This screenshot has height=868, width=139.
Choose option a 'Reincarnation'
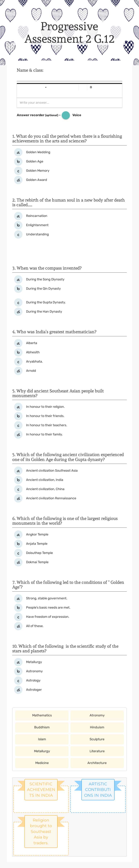[36, 216]
